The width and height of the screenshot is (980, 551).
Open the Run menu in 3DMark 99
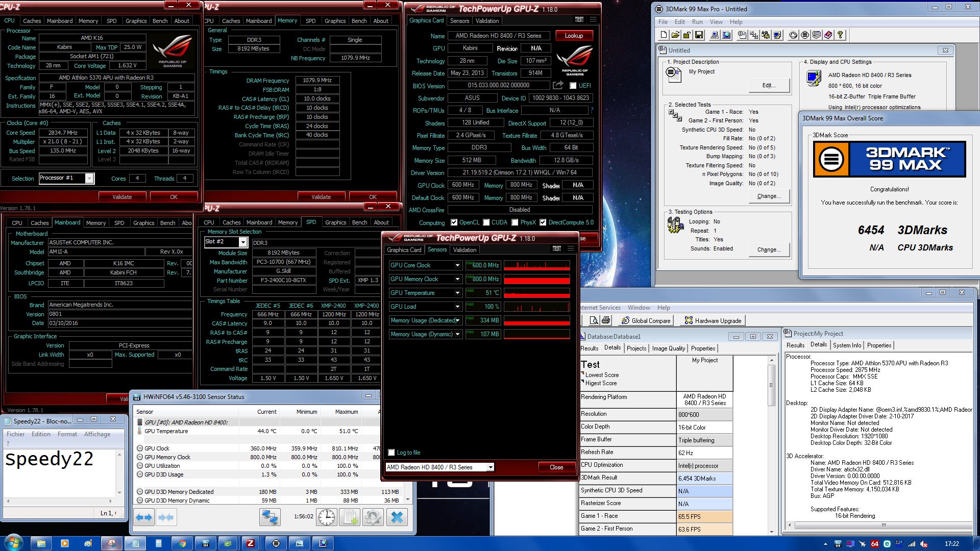click(697, 22)
